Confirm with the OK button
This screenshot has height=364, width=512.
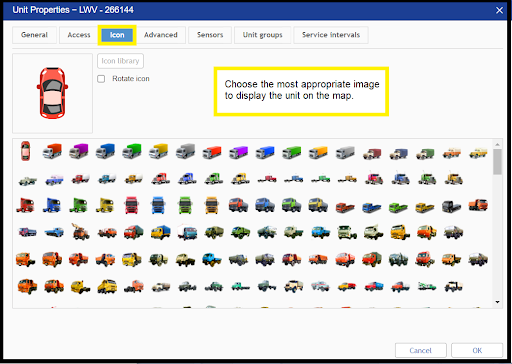[477, 350]
